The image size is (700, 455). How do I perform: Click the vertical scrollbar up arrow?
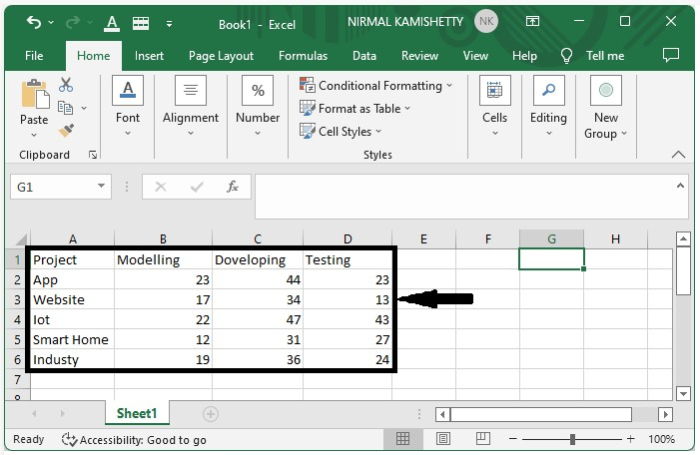click(683, 239)
